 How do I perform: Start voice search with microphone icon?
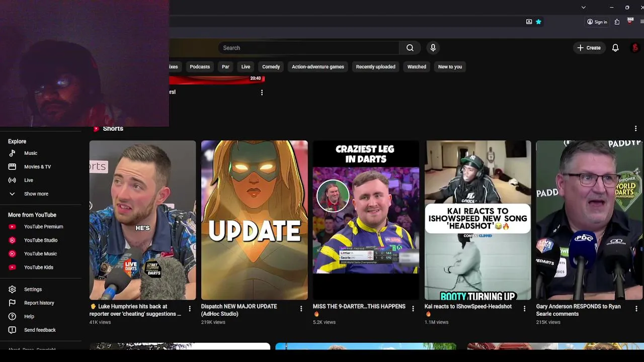pyautogui.click(x=433, y=48)
